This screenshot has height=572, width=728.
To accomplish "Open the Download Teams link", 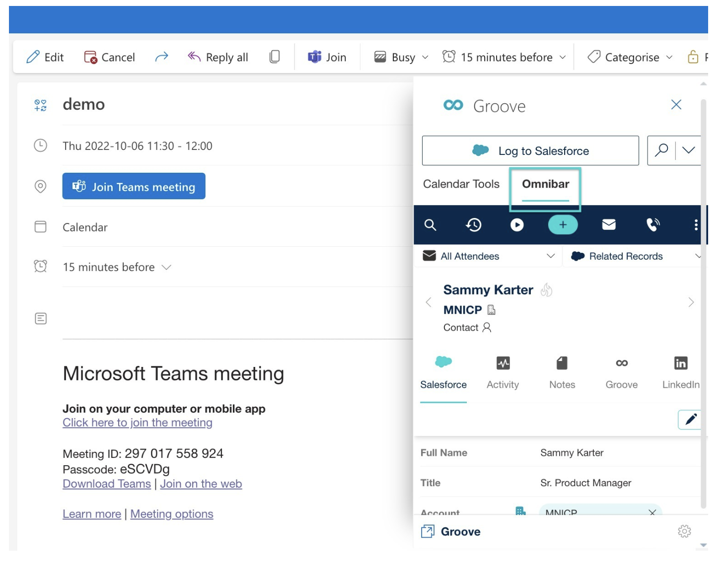I will (107, 484).
